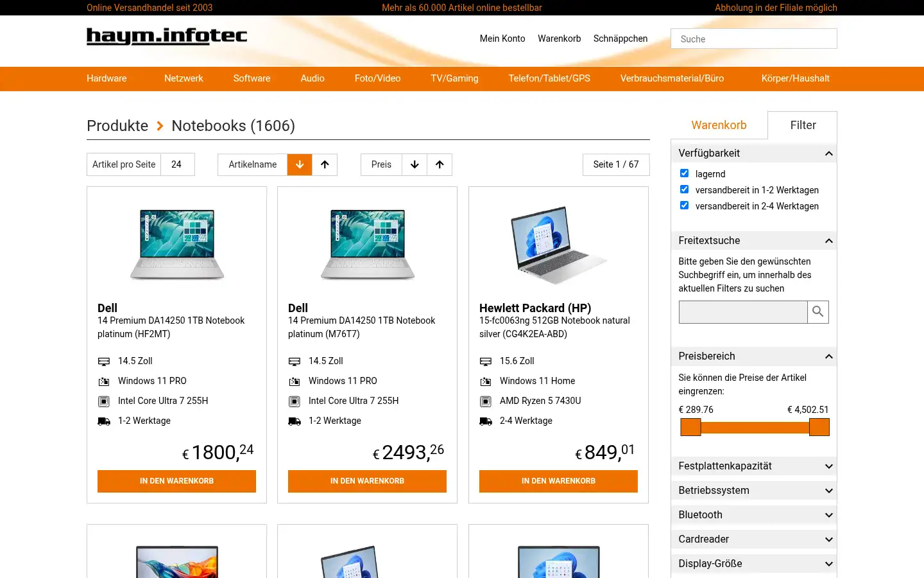The width and height of the screenshot is (924, 578).
Task: Sort by Preis descending arrow
Action: click(415, 164)
